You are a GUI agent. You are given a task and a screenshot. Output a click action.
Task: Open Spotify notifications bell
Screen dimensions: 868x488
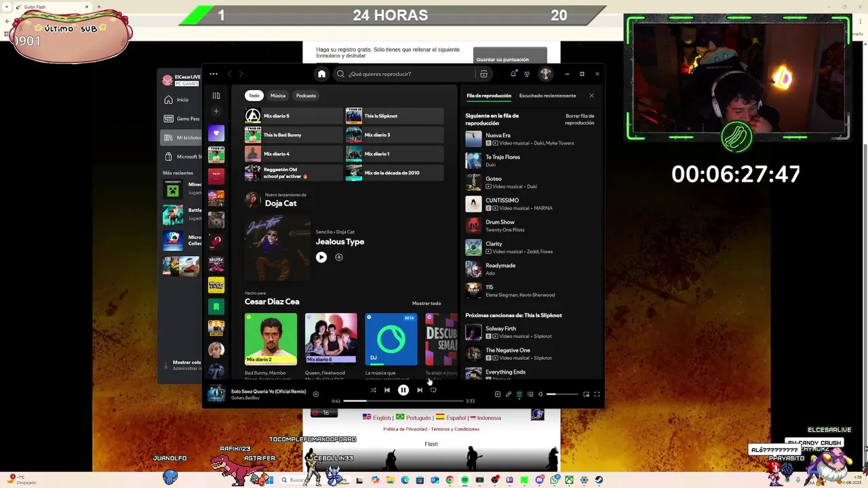point(513,74)
